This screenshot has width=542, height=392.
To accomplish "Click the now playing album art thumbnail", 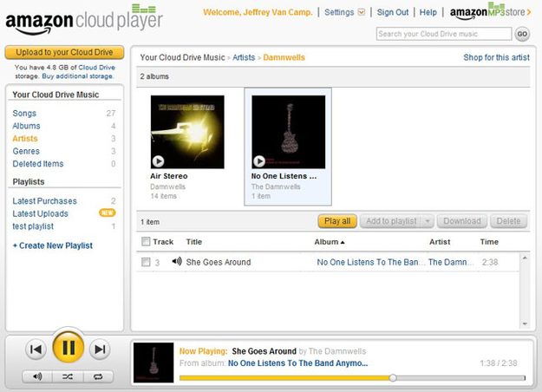I will (153, 363).
